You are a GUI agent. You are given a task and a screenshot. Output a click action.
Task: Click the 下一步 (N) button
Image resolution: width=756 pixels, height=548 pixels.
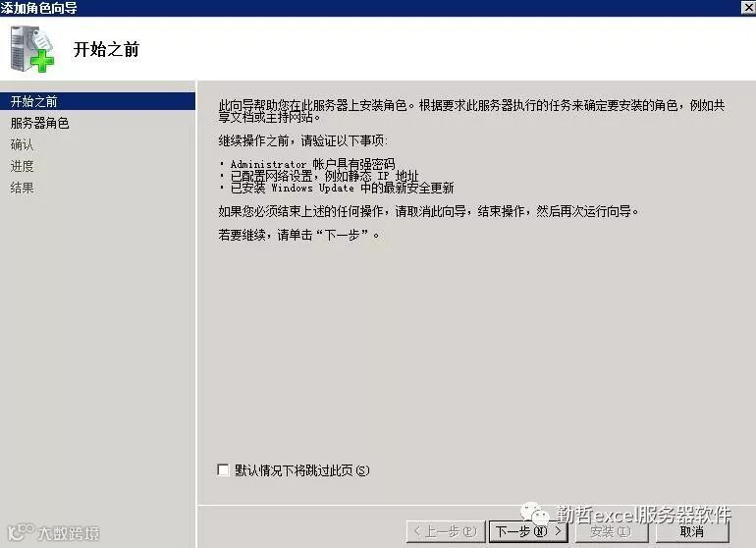pos(528,531)
